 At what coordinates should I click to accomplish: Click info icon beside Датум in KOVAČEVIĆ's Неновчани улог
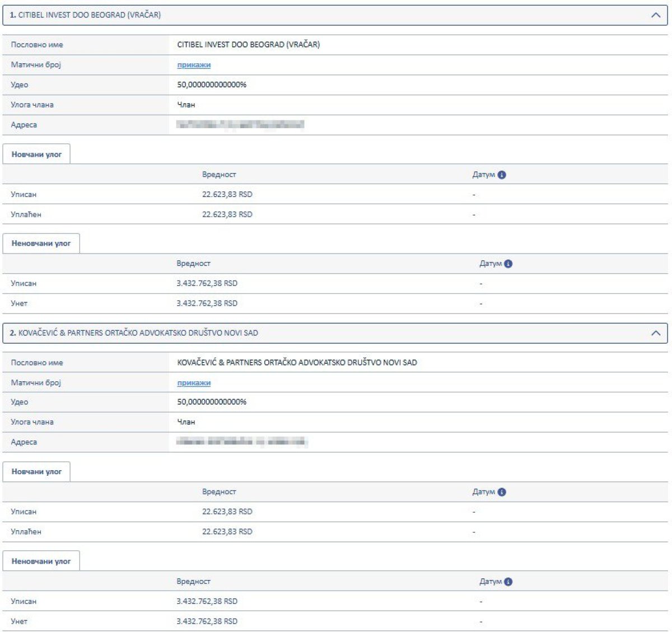508,582
